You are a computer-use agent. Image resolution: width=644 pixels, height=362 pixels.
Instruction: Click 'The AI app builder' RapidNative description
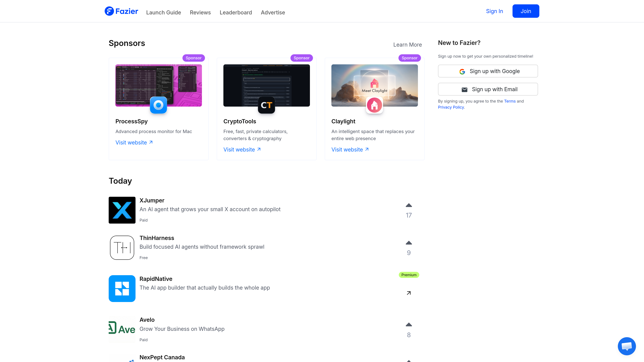coord(205,288)
